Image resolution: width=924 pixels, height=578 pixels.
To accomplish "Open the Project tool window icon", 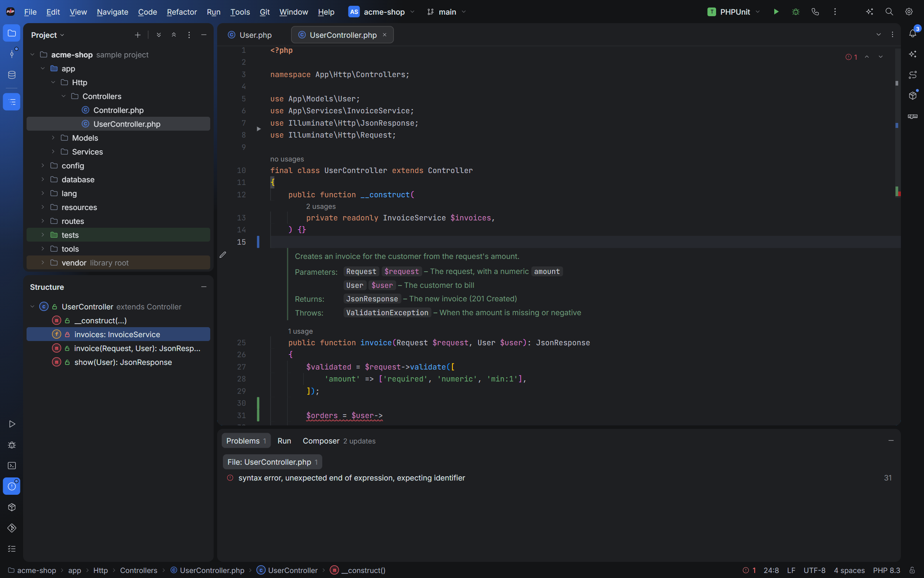I will click(12, 34).
